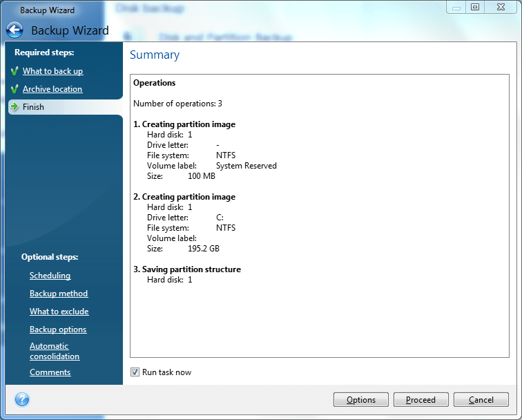
Task: Open the Backup method step
Action: pyautogui.click(x=59, y=294)
